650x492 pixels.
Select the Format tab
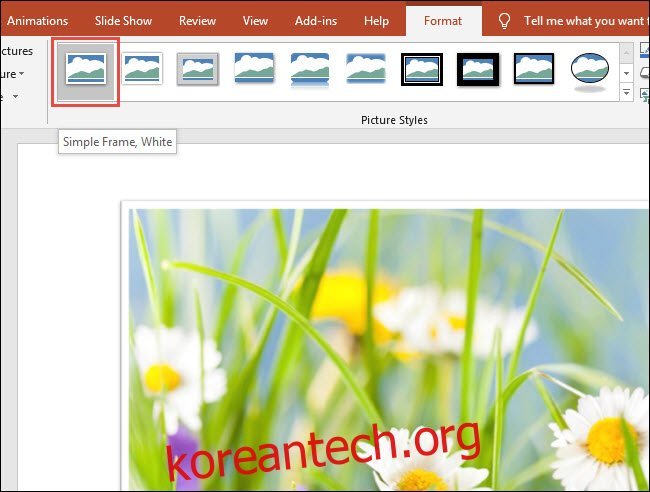(443, 21)
